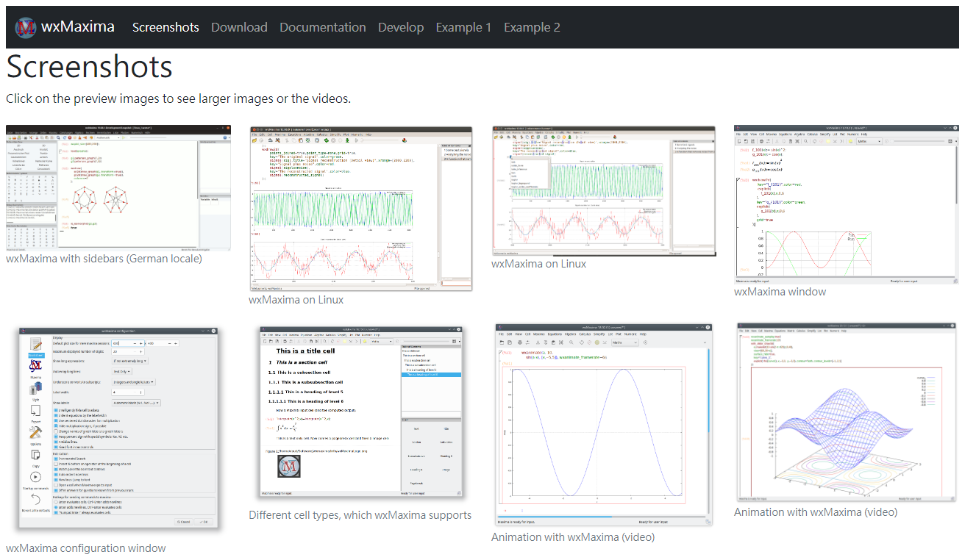Click caption 'wxMaxima window'
The width and height of the screenshot is (965, 560).
coord(780,292)
